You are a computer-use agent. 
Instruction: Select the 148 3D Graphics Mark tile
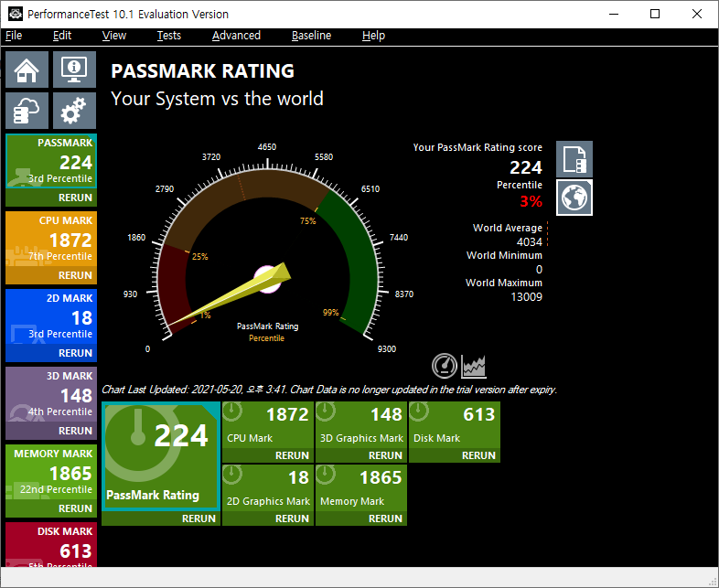tap(361, 425)
